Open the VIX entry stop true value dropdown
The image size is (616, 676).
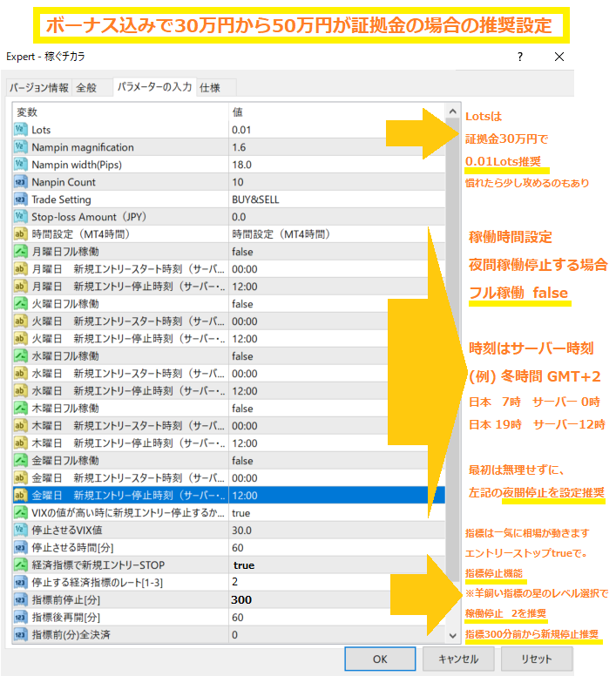point(241,513)
